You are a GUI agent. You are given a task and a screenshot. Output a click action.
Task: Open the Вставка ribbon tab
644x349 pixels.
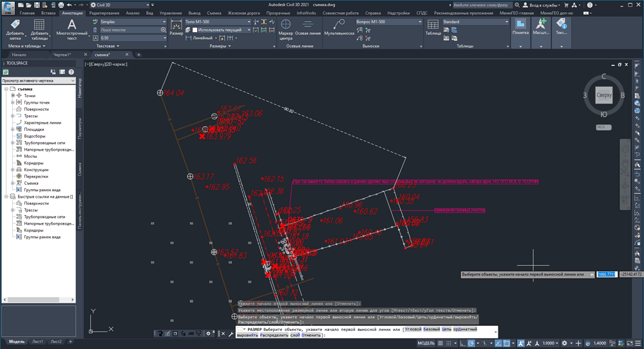click(48, 13)
